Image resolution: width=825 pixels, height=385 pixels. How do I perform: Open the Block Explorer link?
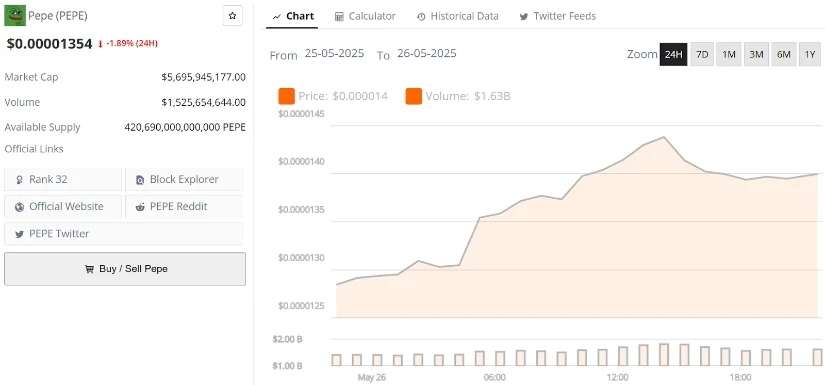(184, 179)
